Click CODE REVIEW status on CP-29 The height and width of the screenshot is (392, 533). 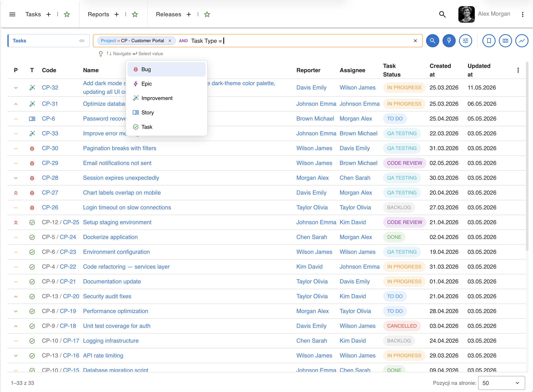[405, 163]
